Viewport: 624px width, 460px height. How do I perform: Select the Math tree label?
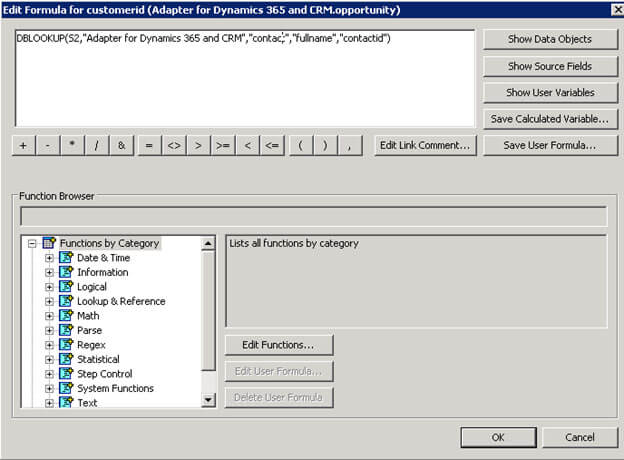click(x=88, y=316)
